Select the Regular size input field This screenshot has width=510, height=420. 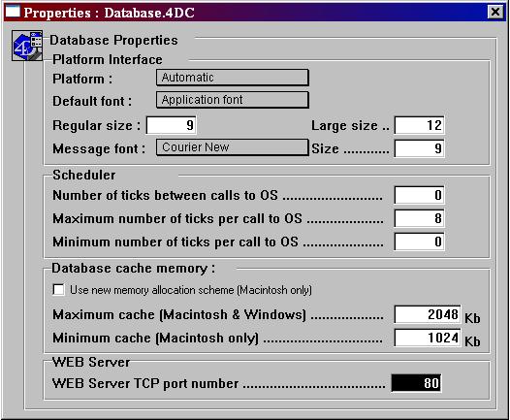pyautogui.click(x=171, y=125)
